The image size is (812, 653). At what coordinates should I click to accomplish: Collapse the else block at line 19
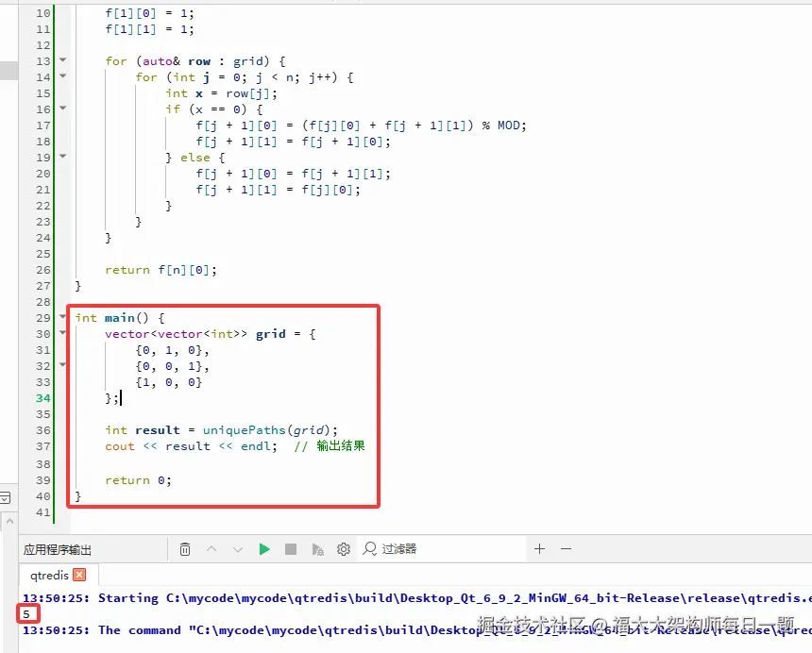click(x=63, y=156)
